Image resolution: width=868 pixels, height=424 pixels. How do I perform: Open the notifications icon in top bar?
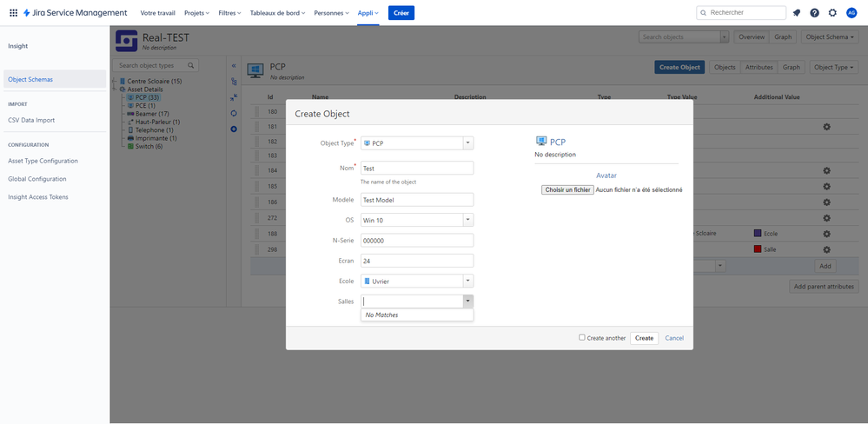(x=797, y=13)
